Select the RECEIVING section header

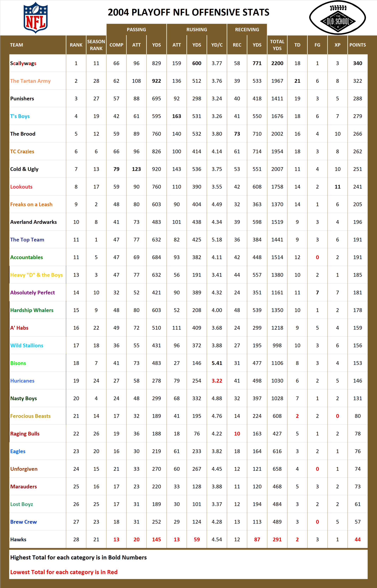tap(247, 29)
